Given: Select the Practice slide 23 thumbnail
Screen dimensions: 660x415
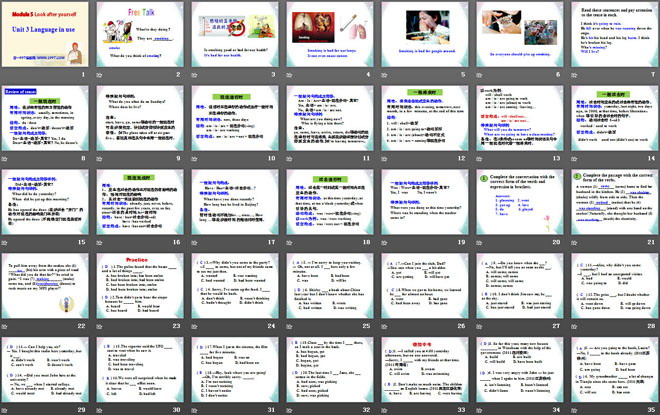Looking at the screenshot, I should tap(140, 285).
